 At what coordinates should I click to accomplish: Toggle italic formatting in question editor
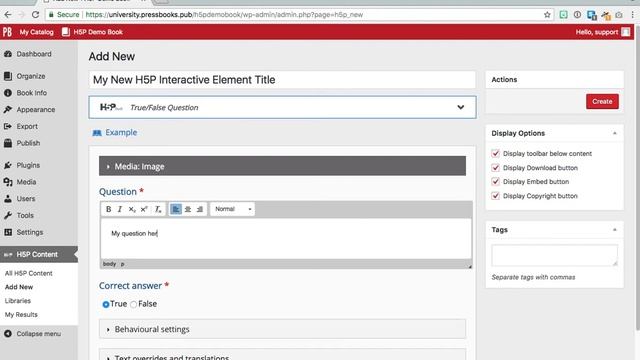(x=120, y=209)
